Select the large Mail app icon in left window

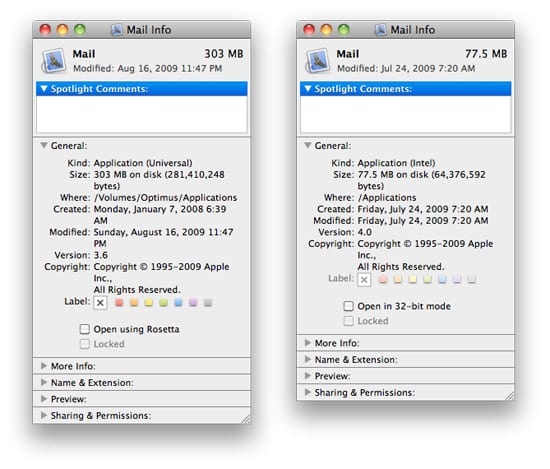[x=54, y=61]
